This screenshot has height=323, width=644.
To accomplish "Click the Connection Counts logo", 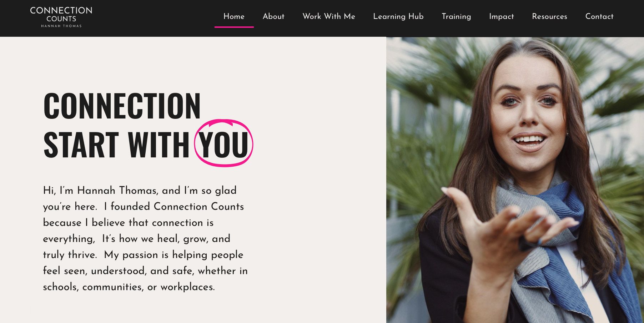I will [x=61, y=17].
